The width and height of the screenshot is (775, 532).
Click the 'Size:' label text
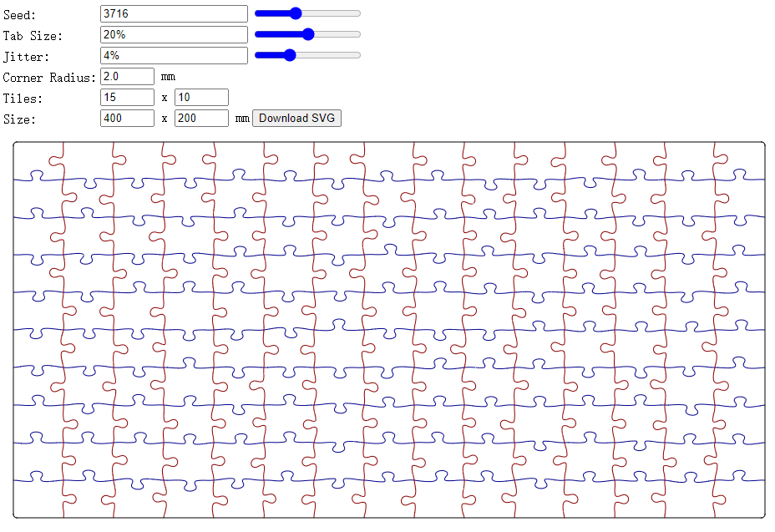point(19,119)
